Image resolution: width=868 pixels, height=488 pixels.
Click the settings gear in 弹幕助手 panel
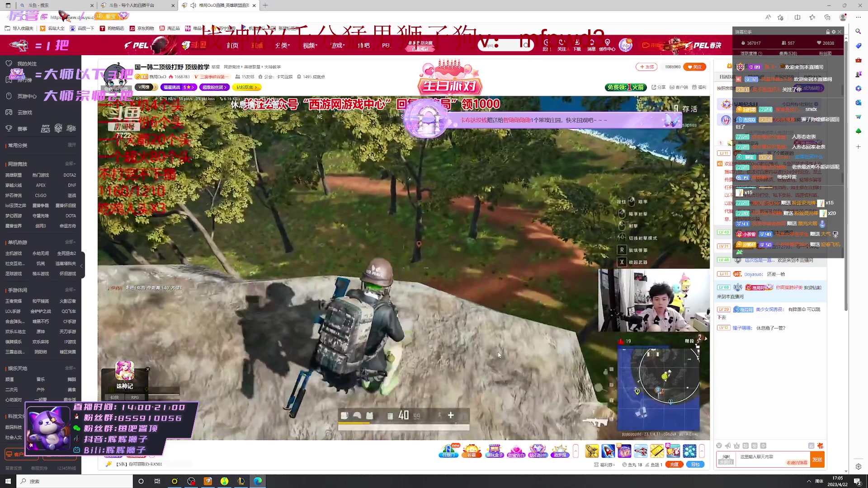[834, 32]
